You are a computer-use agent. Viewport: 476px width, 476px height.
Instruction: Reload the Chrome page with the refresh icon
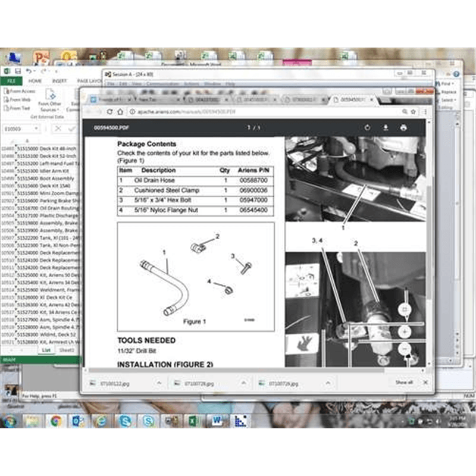click(109, 112)
